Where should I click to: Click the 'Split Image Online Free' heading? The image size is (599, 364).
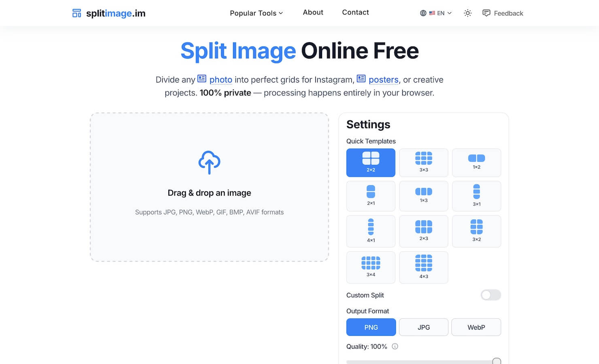pos(299,51)
